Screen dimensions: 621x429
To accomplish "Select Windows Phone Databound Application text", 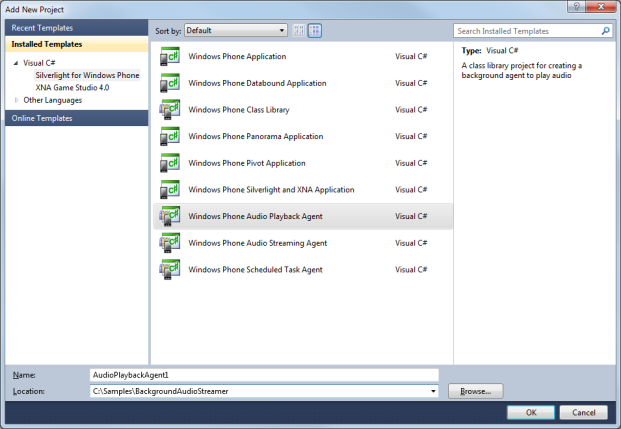I will click(257, 83).
